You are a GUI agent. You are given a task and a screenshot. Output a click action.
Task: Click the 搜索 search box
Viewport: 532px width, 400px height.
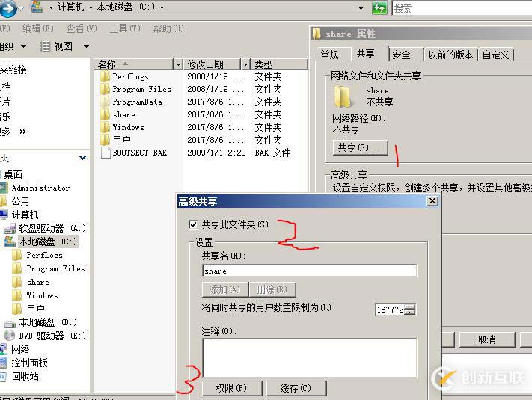(x=462, y=7)
